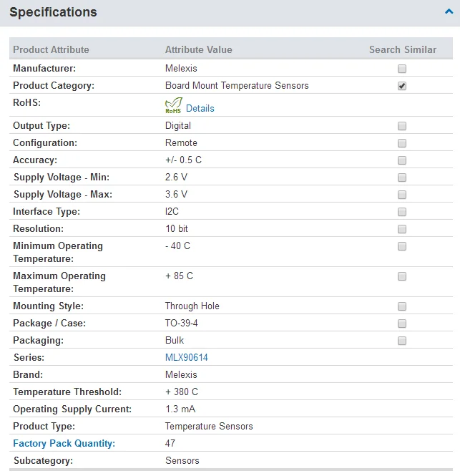Enable the Package / Case checkbox

(x=402, y=324)
